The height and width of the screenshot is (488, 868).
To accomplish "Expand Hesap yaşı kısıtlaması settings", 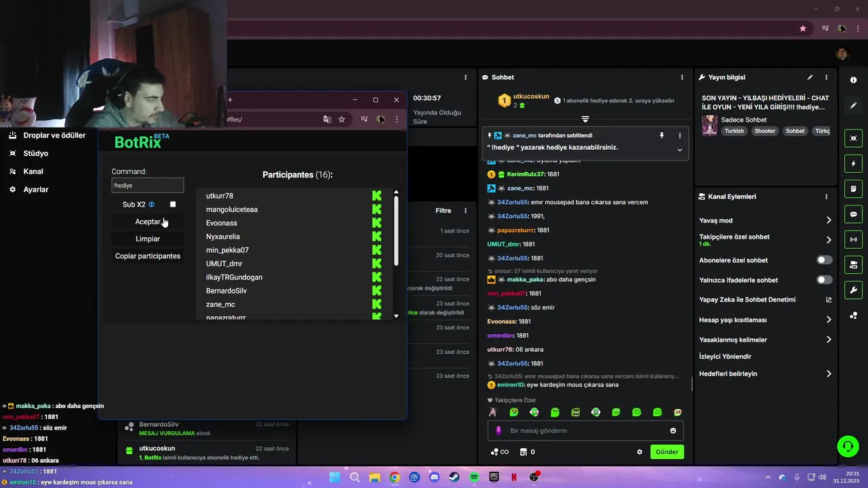I will click(x=829, y=320).
